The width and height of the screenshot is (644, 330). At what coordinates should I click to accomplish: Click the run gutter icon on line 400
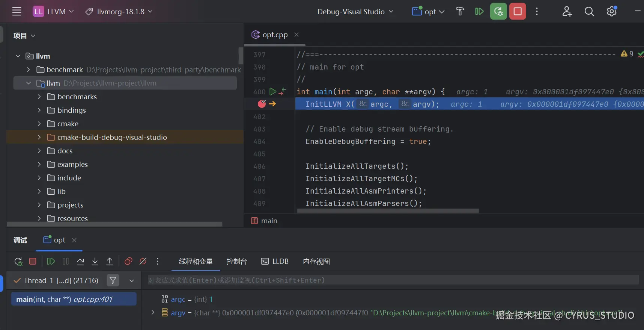click(273, 91)
